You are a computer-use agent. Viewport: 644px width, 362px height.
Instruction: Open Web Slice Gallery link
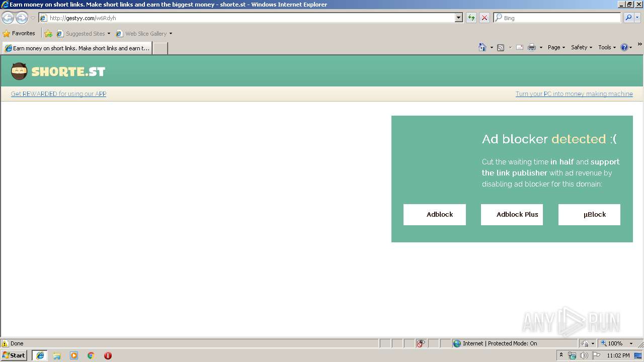(141, 34)
